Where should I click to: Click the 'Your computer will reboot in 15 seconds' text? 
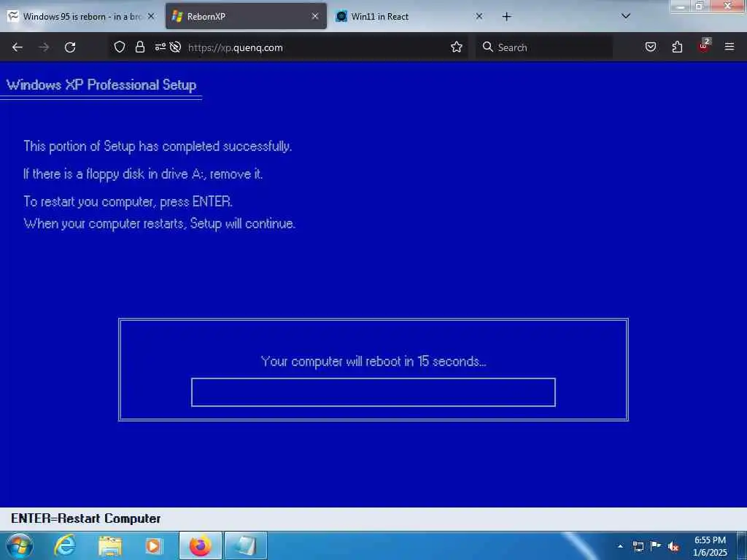click(x=373, y=362)
